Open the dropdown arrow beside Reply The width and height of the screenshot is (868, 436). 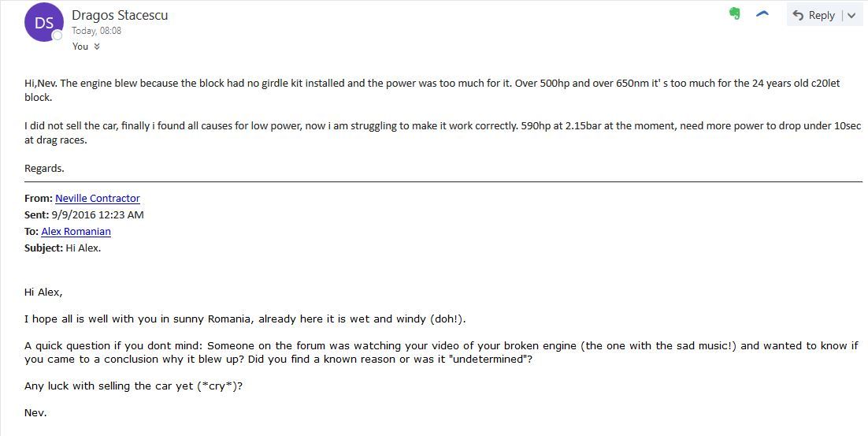tap(851, 16)
